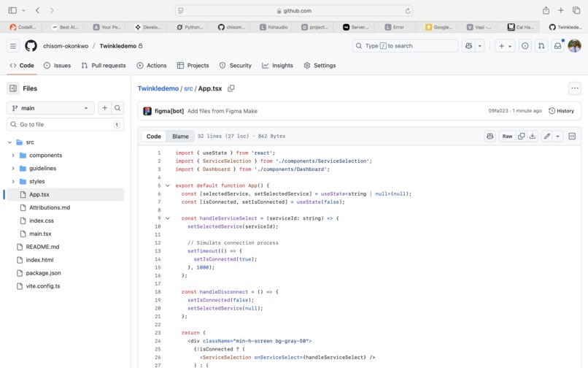Viewport: 588px width, 368px height.
Task: Open the more file actions ellipsis
Action: (x=574, y=88)
